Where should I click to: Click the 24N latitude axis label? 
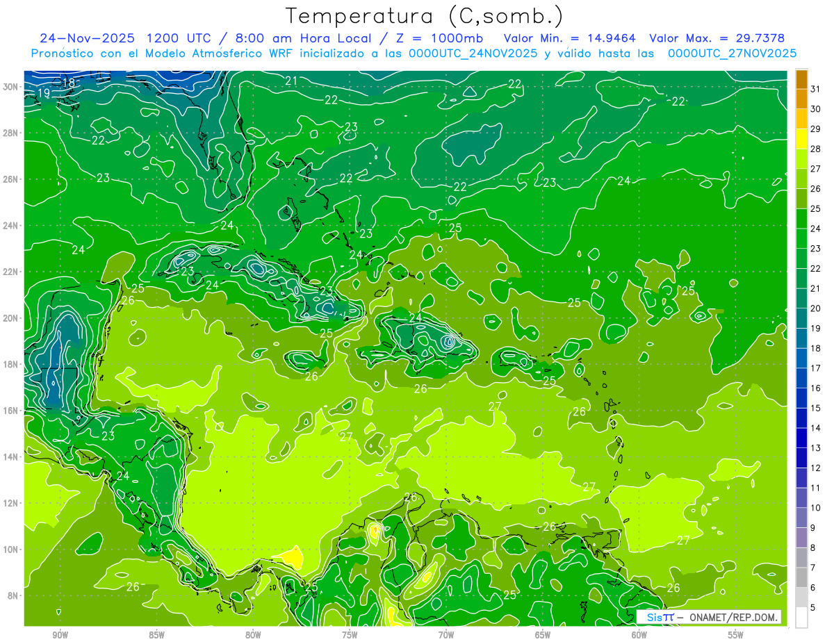coord(11,226)
